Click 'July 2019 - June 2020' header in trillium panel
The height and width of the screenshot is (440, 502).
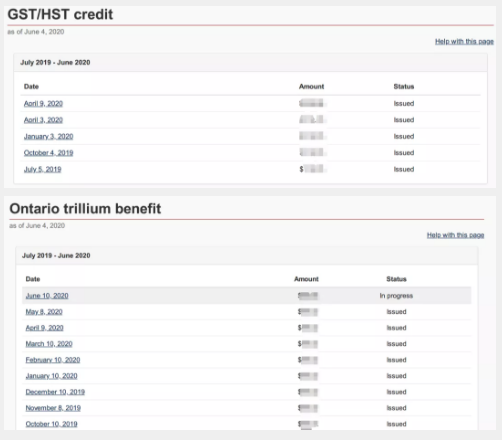56,256
